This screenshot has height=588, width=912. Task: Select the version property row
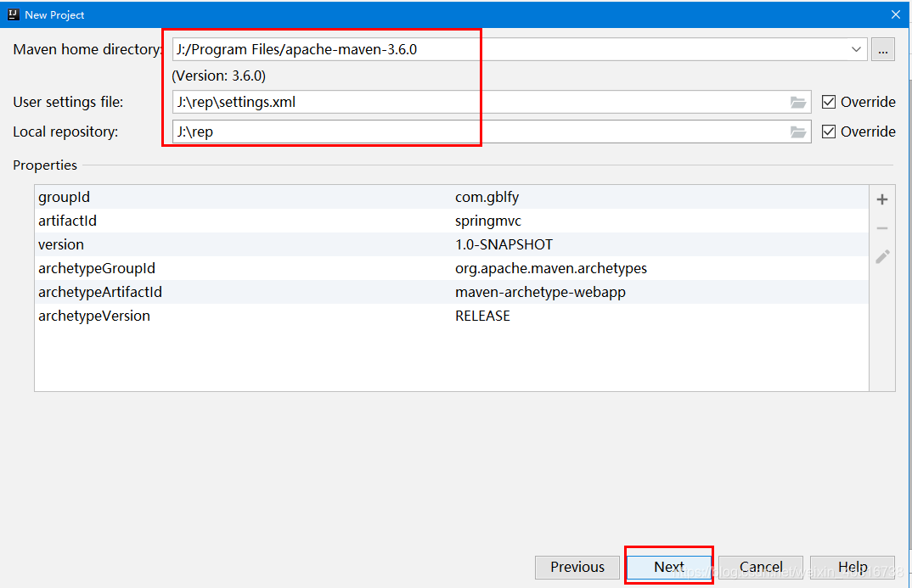click(452, 244)
